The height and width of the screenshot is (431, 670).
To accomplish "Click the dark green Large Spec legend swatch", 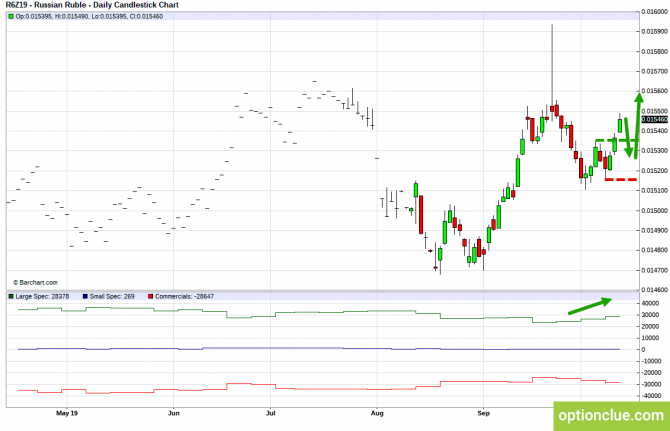I will tap(11, 296).
